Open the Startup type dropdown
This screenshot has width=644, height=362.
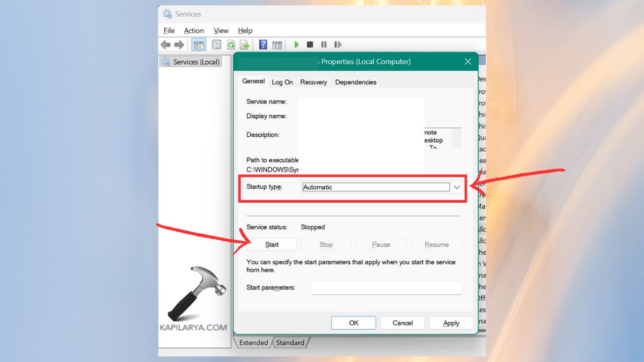457,187
